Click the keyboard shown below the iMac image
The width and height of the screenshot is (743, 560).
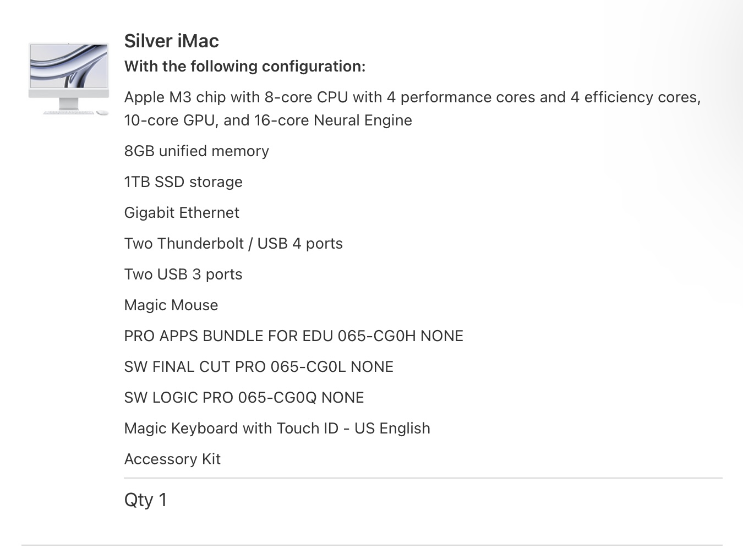[x=67, y=113]
